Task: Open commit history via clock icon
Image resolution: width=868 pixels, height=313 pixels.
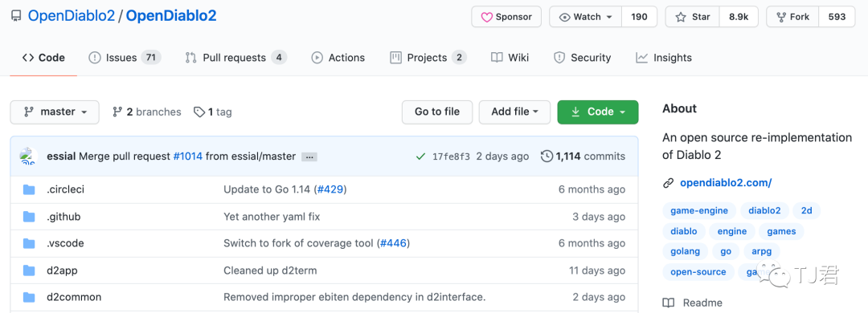Action: 547,156
